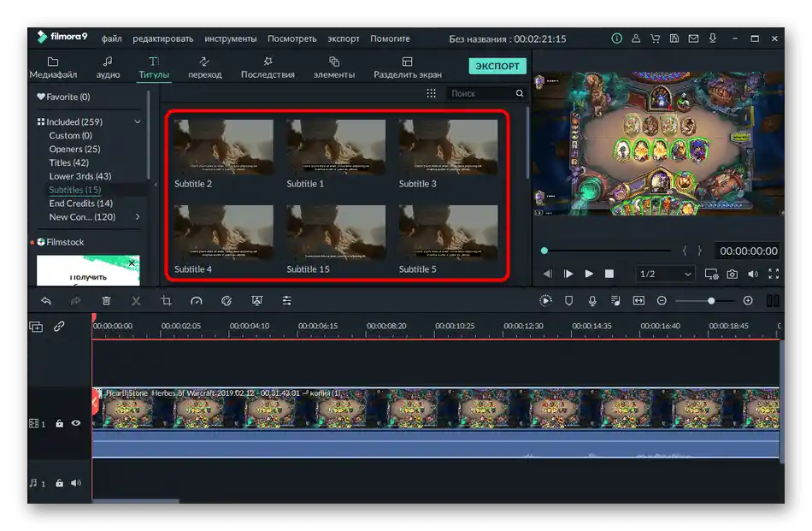The image size is (812, 531).
Task: Click the microphone voiceover icon
Action: pos(592,301)
